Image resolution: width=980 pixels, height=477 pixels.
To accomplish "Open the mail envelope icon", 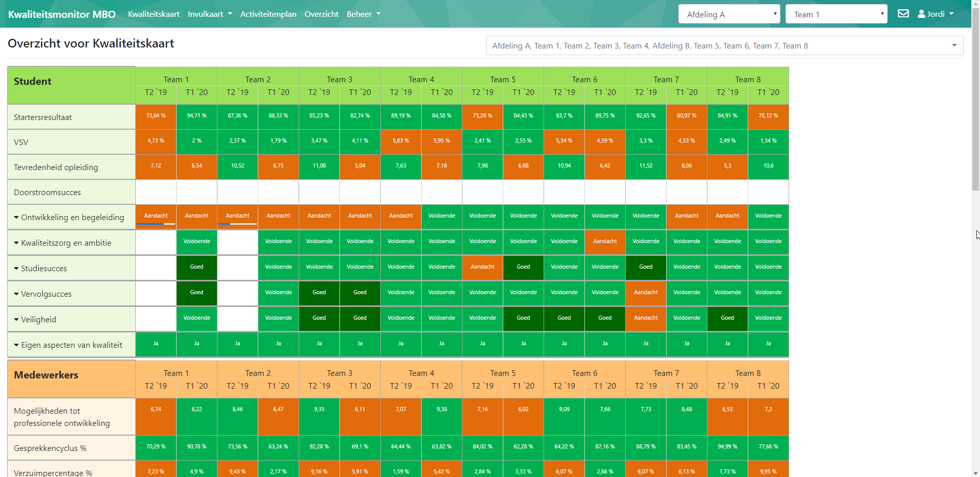I will [x=903, y=14].
